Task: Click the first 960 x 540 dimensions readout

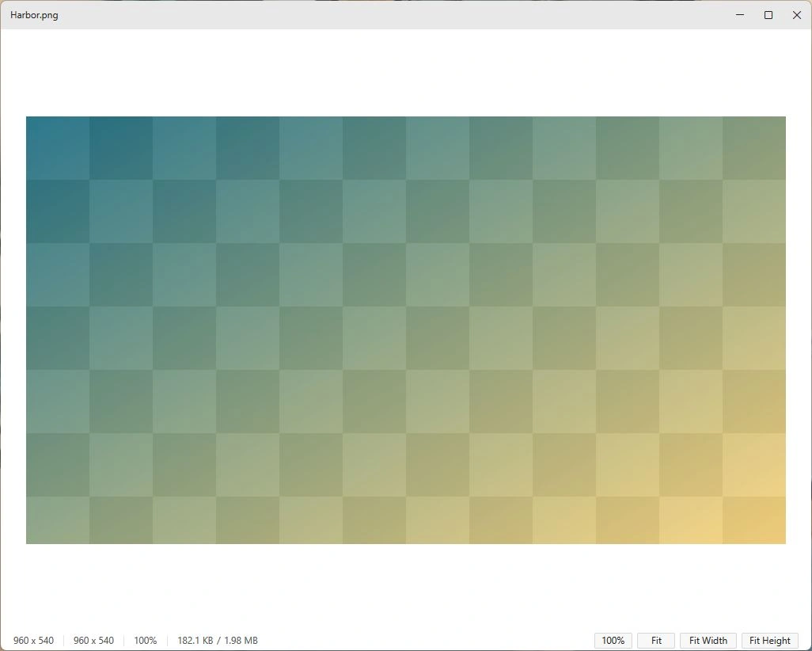Action: pyautogui.click(x=34, y=640)
